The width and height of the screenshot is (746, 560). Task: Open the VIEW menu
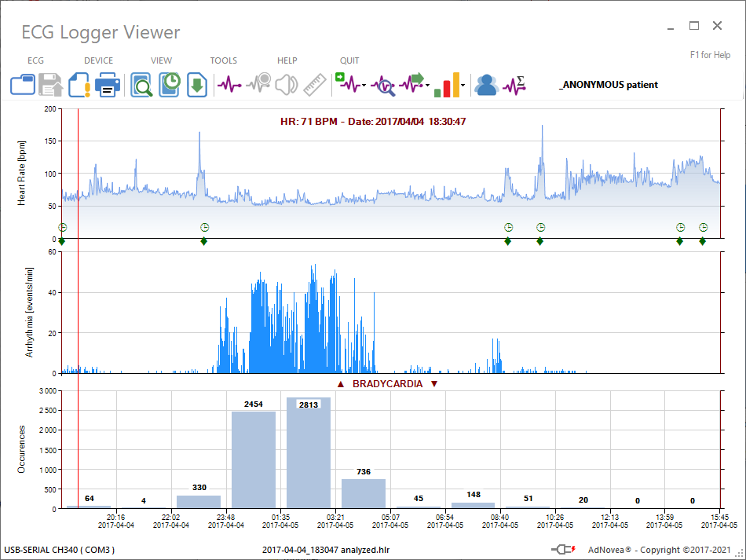pyautogui.click(x=161, y=60)
